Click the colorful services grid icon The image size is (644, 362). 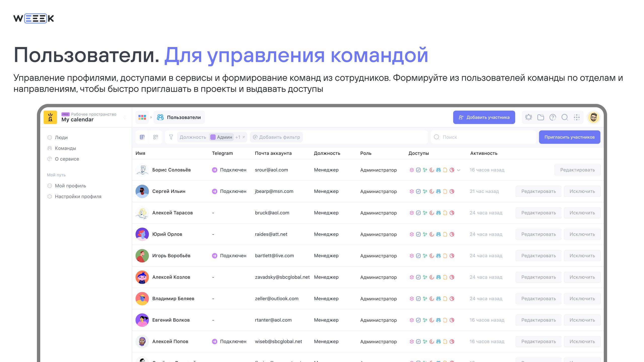(142, 117)
